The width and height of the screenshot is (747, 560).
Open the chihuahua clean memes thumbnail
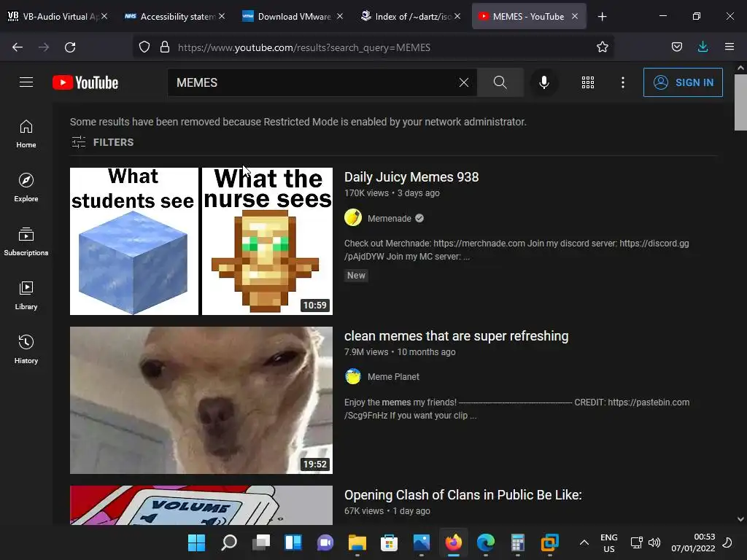(201, 400)
